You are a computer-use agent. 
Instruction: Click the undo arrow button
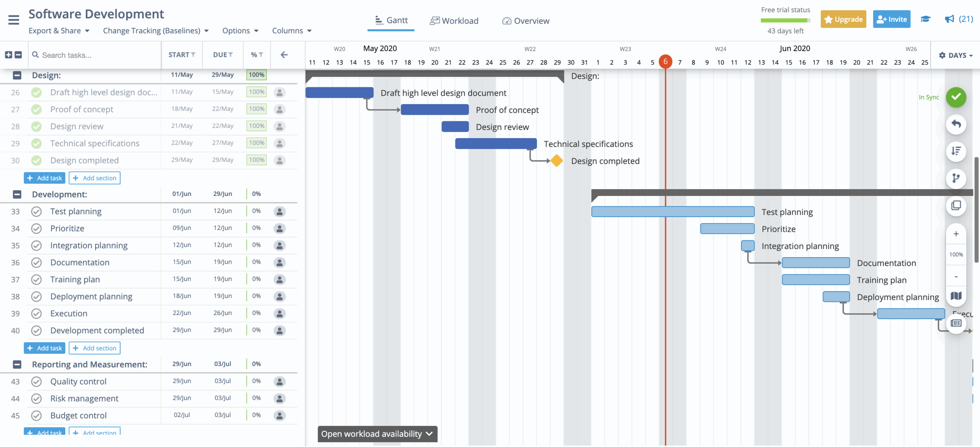[956, 124]
